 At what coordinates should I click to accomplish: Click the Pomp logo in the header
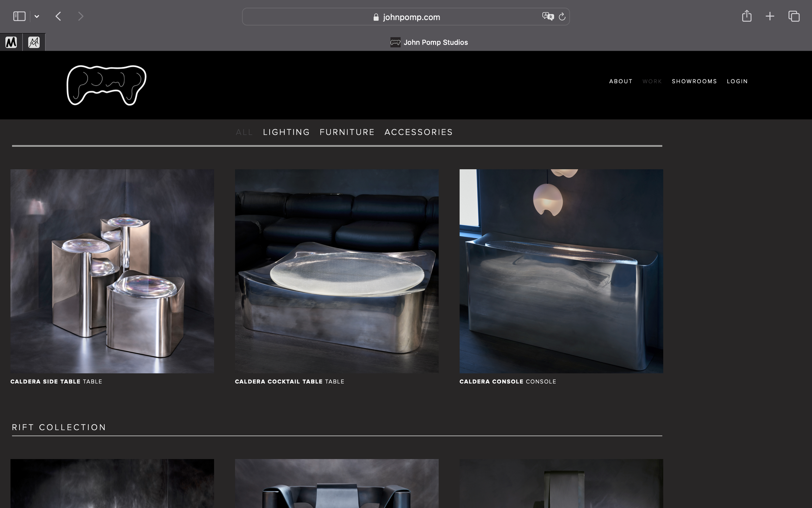pyautogui.click(x=107, y=85)
